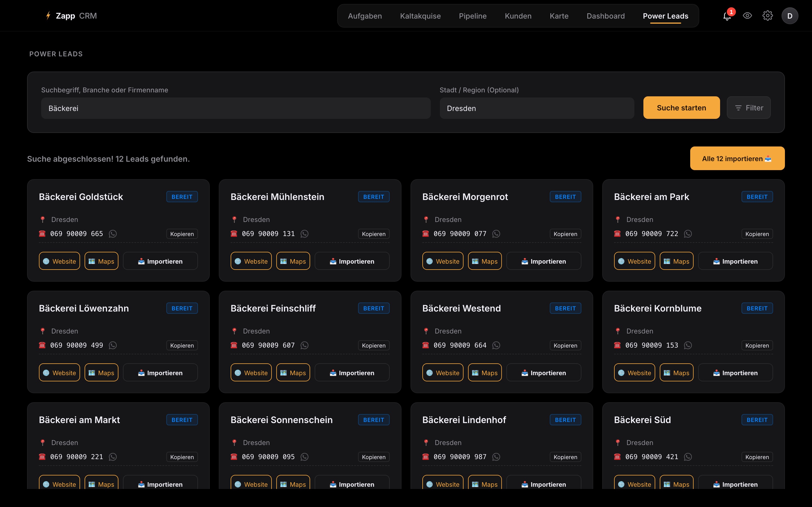The height and width of the screenshot is (507, 812).
Task: Open user avatar D menu
Action: pos(789,16)
